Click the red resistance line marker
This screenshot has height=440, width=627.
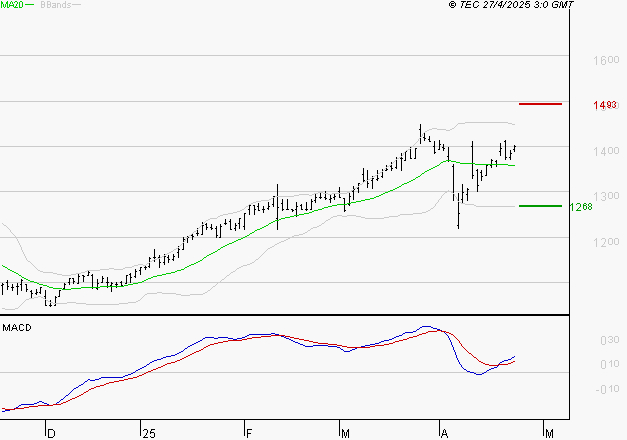[x=540, y=104]
